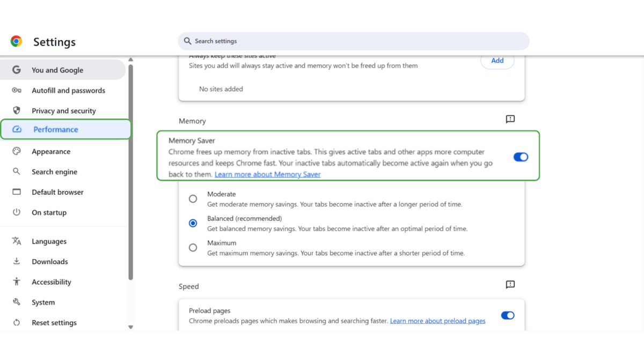Open System settings

tap(63, 302)
